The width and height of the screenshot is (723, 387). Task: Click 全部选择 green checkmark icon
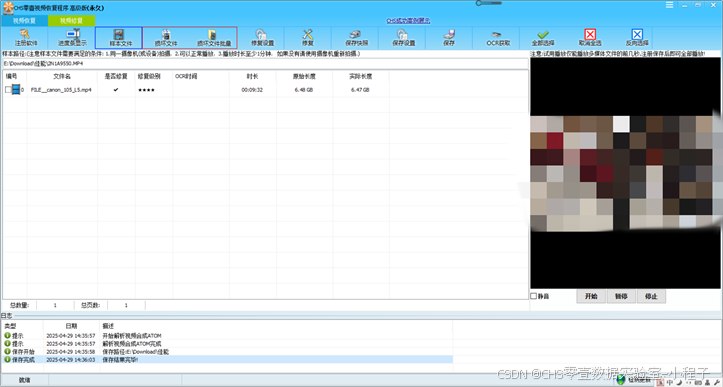pyautogui.click(x=543, y=35)
